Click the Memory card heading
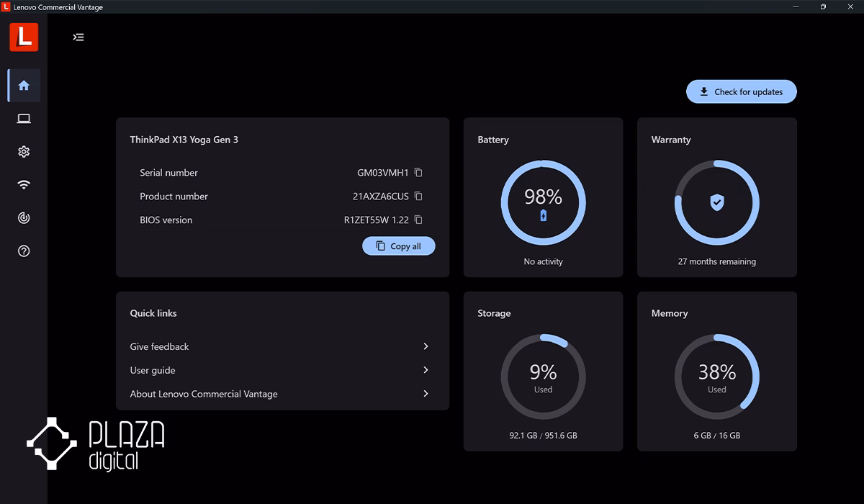Screen dimensions: 864x504 [670, 313]
